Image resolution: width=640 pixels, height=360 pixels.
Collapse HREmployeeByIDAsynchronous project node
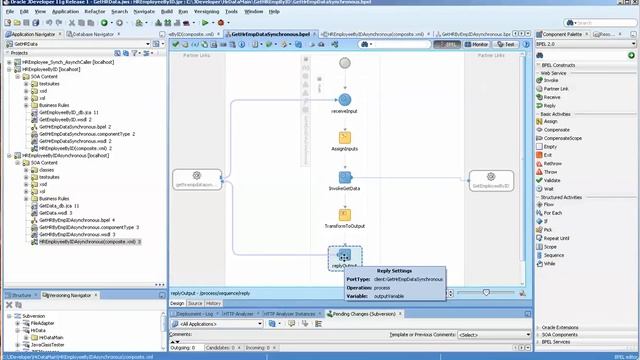(x=9, y=156)
